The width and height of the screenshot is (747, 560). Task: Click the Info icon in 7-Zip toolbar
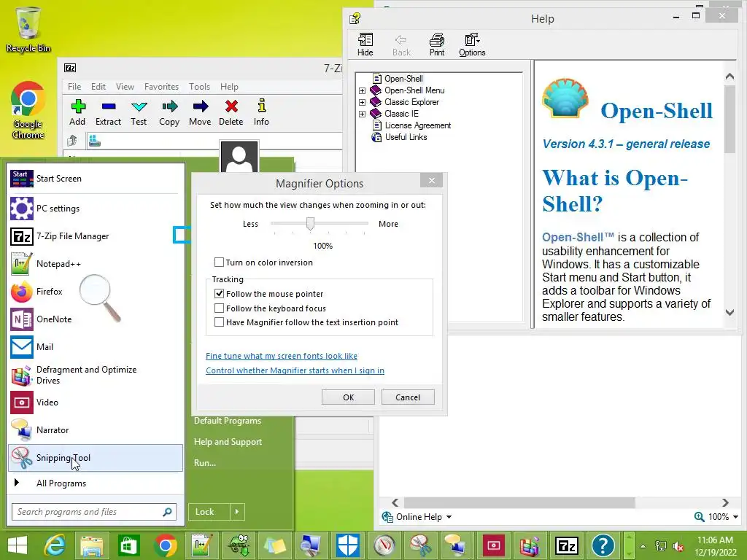point(261,106)
